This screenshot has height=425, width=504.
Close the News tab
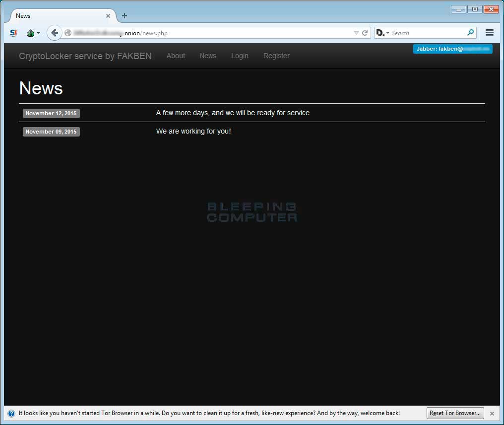point(108,16)
